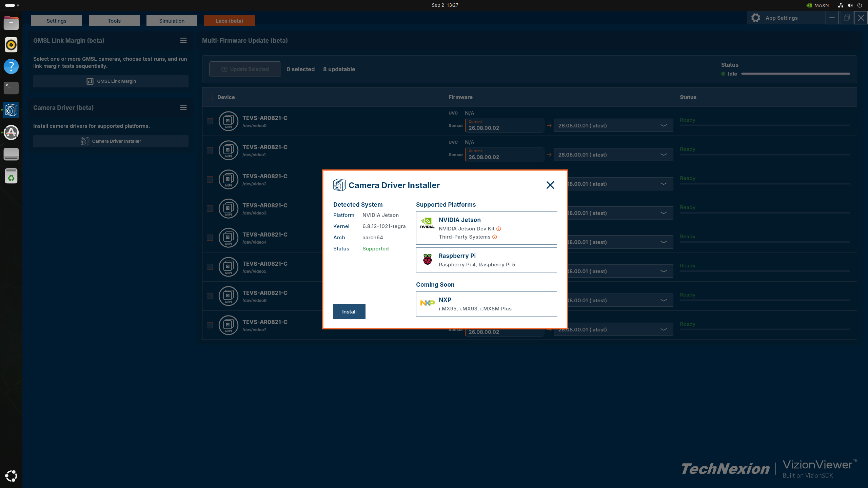
Task: Expand firmware version dropdown for /dev/video7
Action: click(x=613, y=329)
